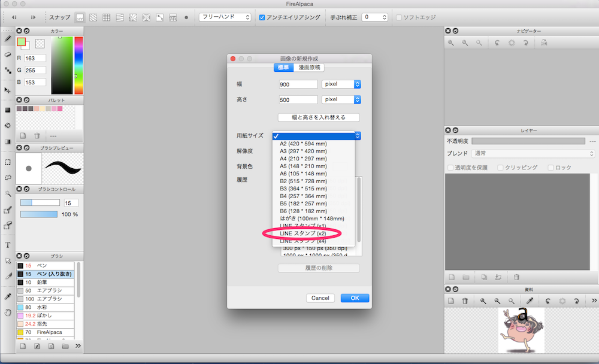
Task: Click the OK button
Action: tap(355, 298)
